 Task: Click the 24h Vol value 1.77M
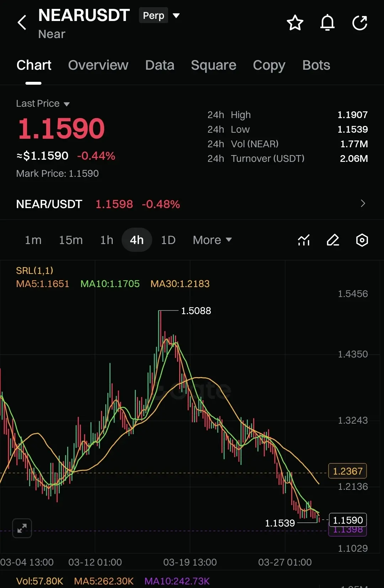[x=354, y=144]
